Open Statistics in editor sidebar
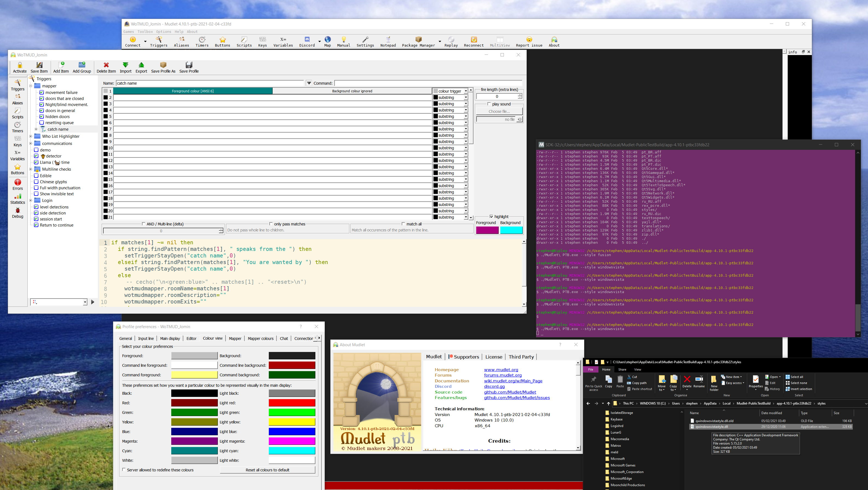Viewport: 868px width, 490px height. [x=18, y=199]
